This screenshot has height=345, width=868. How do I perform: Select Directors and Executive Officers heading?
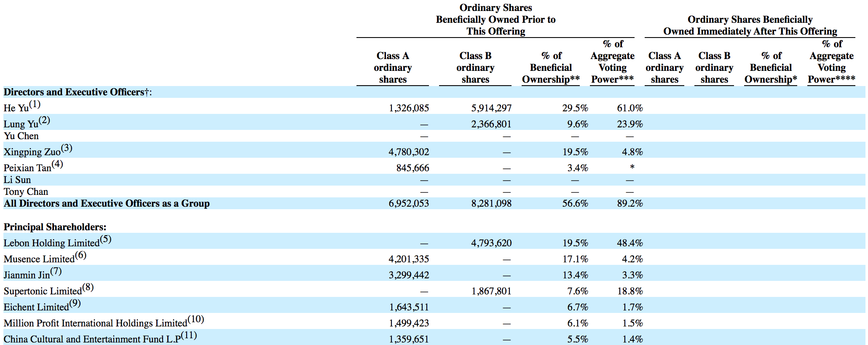pos(78,92)
